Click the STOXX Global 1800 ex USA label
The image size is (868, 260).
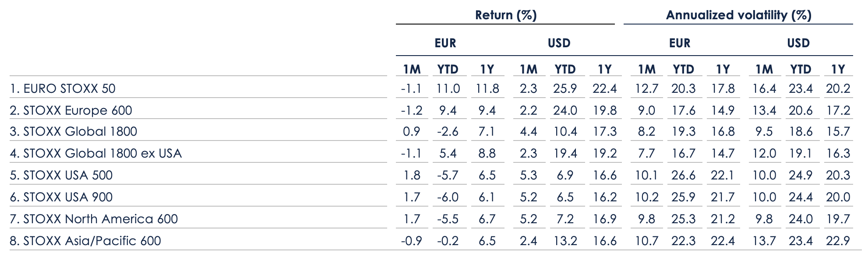tap(95, 154)
